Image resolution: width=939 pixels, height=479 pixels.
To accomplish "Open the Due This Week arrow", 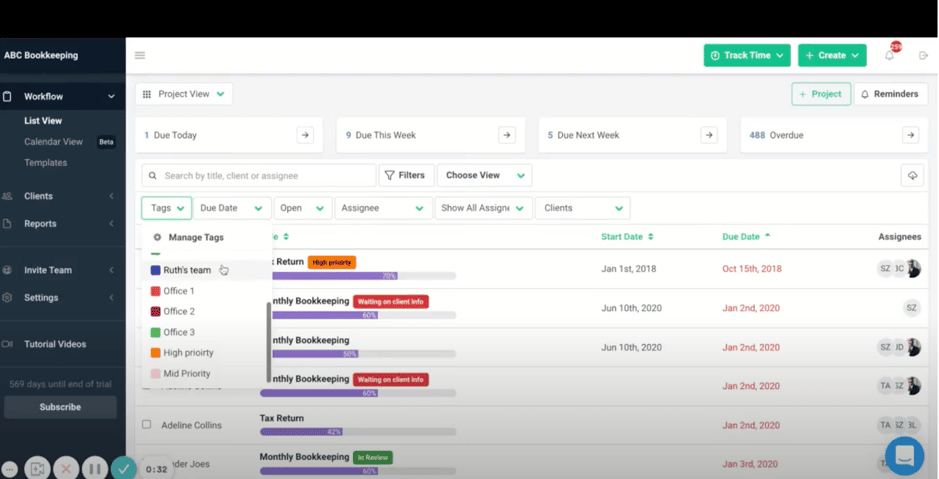I will coord(507,135).
